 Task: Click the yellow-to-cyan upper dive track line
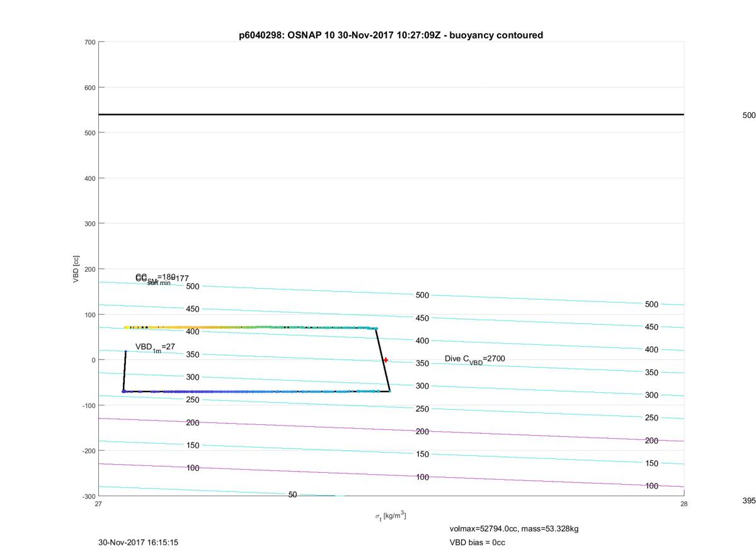tap(251, 327)
